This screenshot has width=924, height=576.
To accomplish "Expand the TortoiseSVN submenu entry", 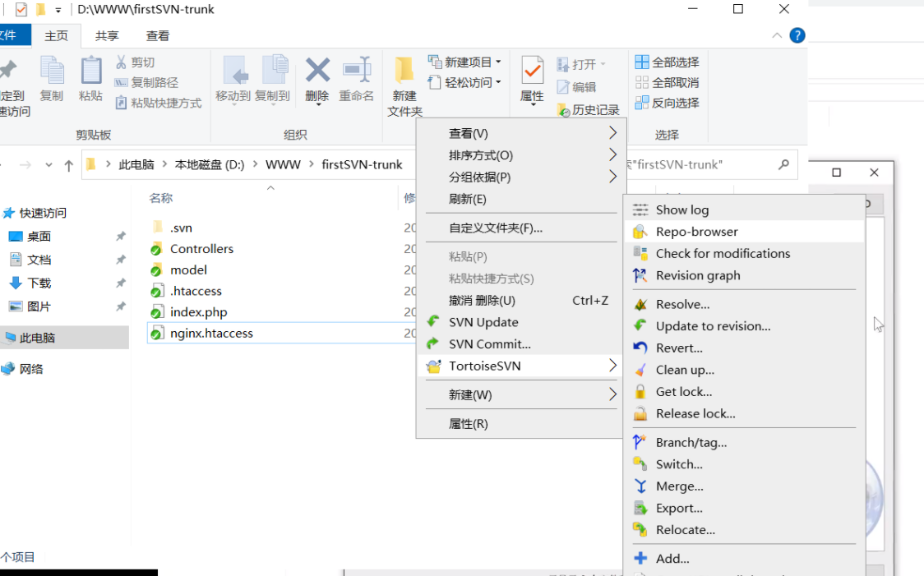I will coord(520,365).
